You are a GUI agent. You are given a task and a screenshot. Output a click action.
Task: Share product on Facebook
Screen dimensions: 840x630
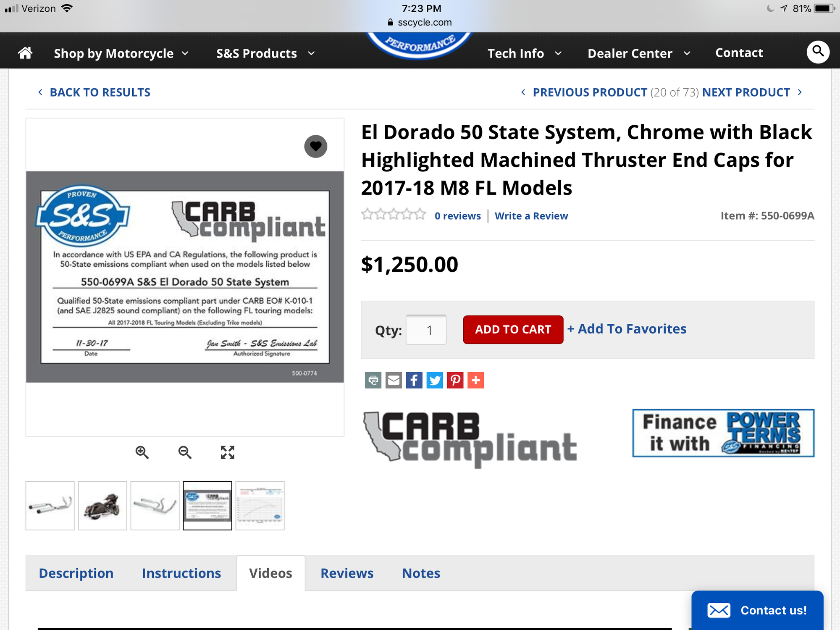[414, 380]
